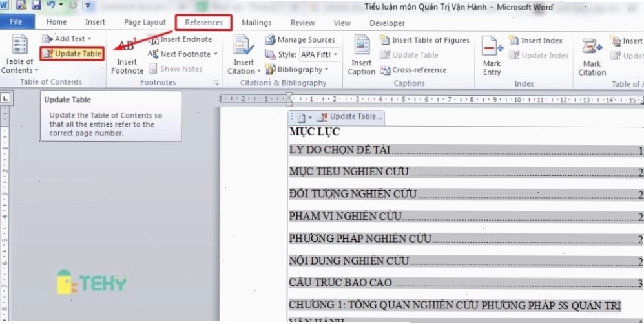The width and height of the screenshot is (644, 324).
Task: Click the CHƯƠNG 1 contents entry
Action: click(x=455, y=305)
